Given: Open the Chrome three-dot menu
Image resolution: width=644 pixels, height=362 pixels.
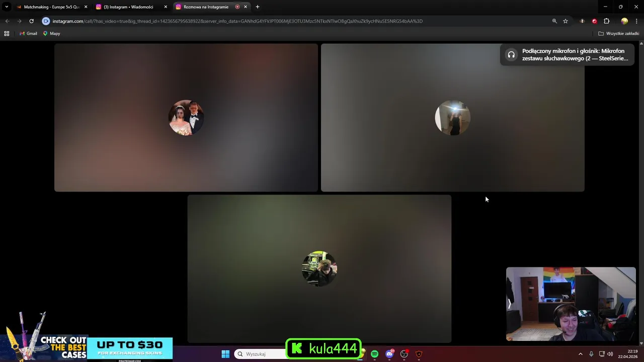Looking at the screenshot, I should point(636,21).
